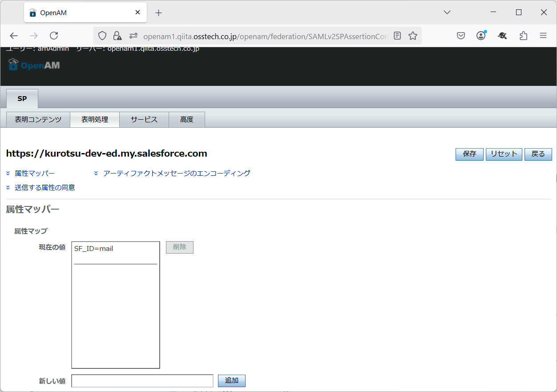Click the heading https://kurotsu-dev-ed.my.salesforce.com

pyautogui.click(x=107, y=154)
